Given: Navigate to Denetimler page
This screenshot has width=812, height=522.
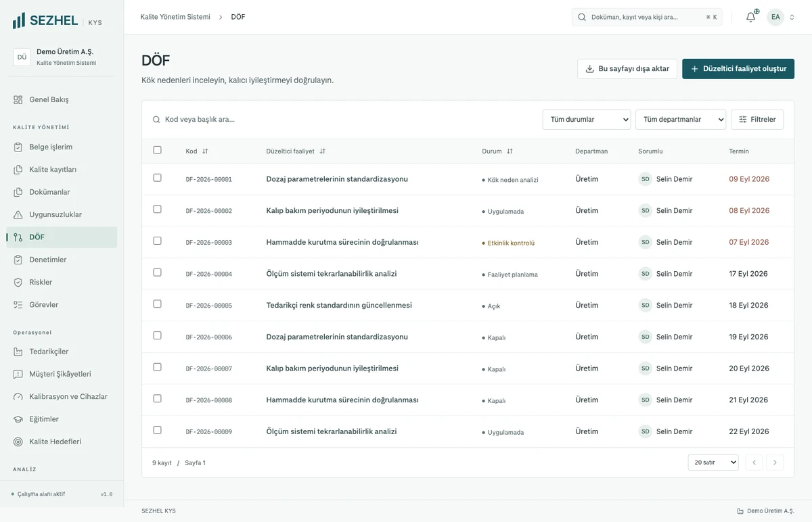Looking at the screenshot, I should click(62, 260).
